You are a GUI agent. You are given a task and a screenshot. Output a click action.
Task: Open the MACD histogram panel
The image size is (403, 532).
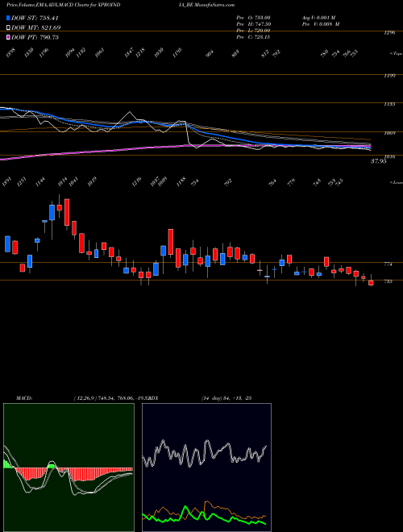click(x=69, y=468)
